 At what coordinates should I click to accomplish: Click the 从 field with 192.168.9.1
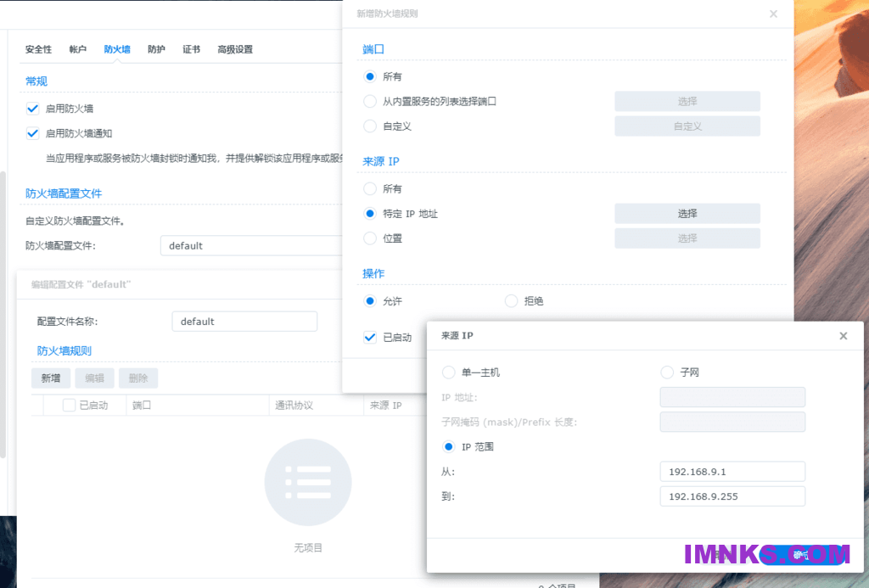[x=732, y=472]
